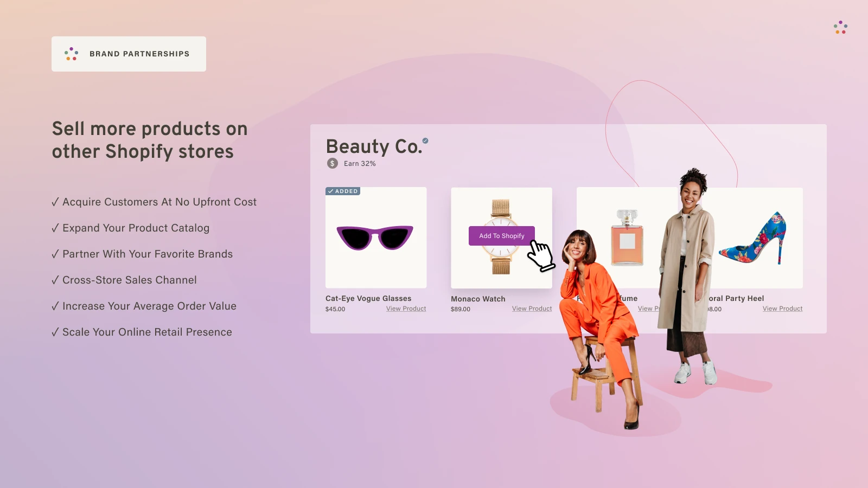Select the perfume bottle product image
Image resolution: width=868 pixels, height=488 pixels.
click(x=627, y=237)
